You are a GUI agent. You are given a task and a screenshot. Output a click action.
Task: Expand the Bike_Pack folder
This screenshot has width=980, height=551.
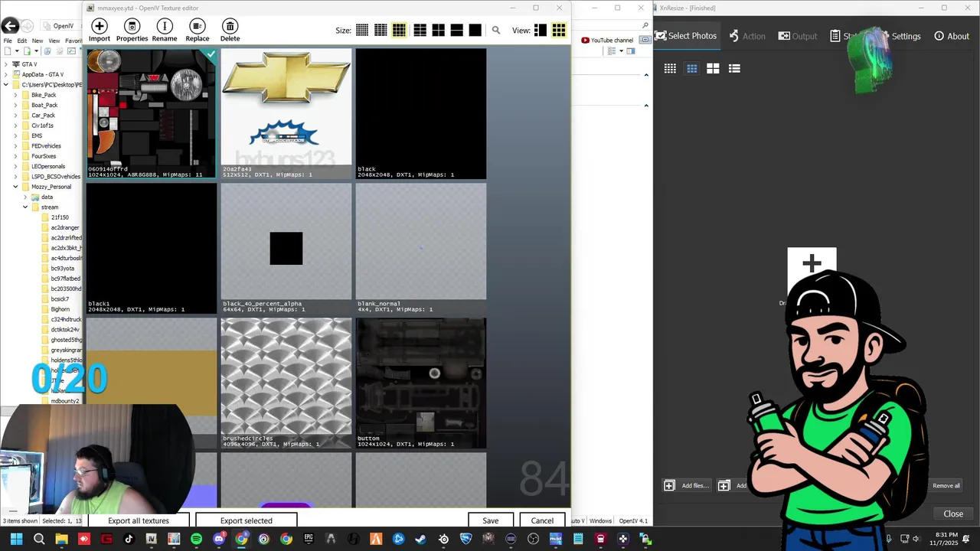click(x=15, y=95)
